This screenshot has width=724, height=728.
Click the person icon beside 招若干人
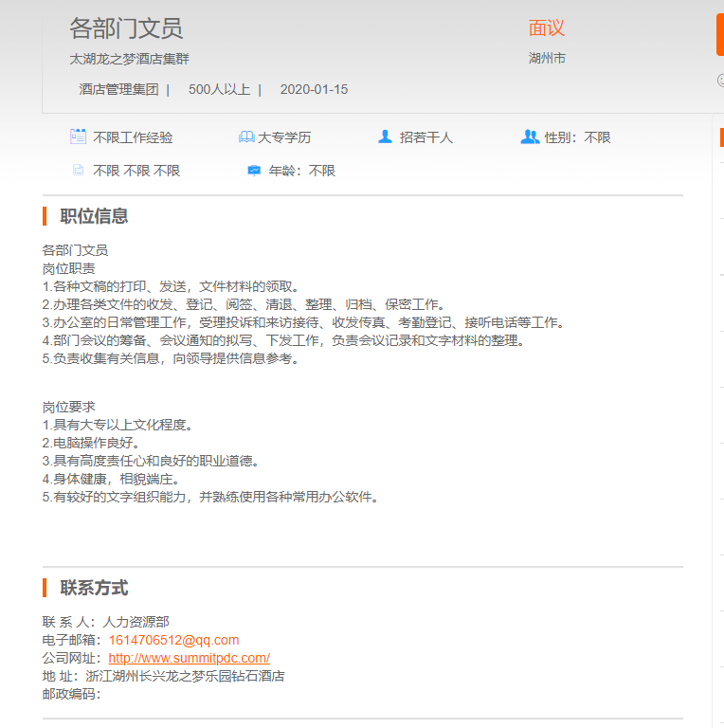coord(385,136)
